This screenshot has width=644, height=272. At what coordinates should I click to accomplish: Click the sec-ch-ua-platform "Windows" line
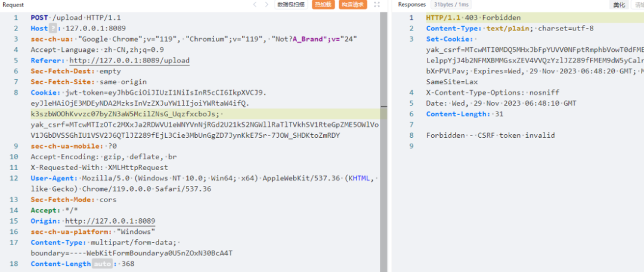tap(93, 231)
